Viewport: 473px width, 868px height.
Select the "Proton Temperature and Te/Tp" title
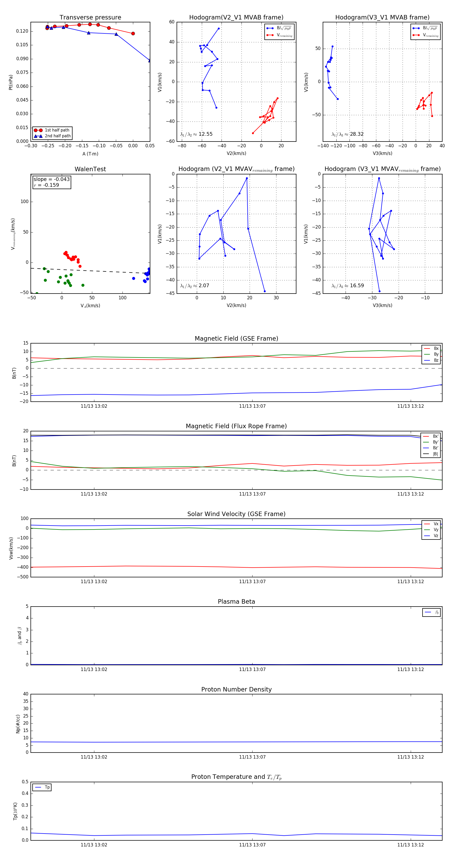pyautogui.click(x=236, y=777)
